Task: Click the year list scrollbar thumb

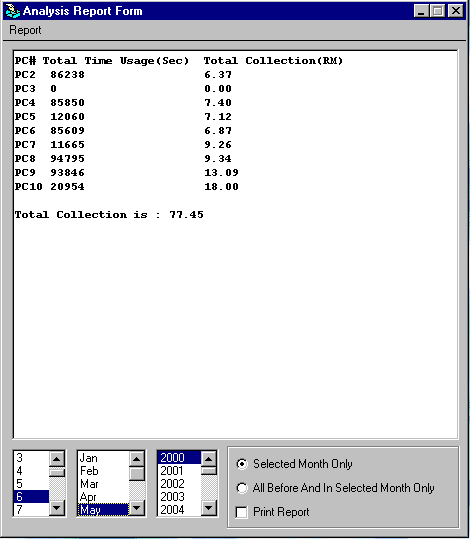Action: (208, 471)
